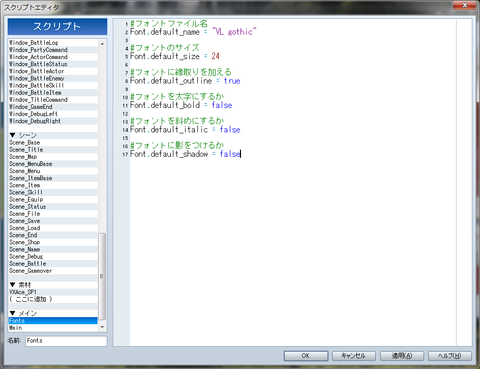Click the 適用(A) apply button
Screen dimensions: 480x369
click(402, 356)
